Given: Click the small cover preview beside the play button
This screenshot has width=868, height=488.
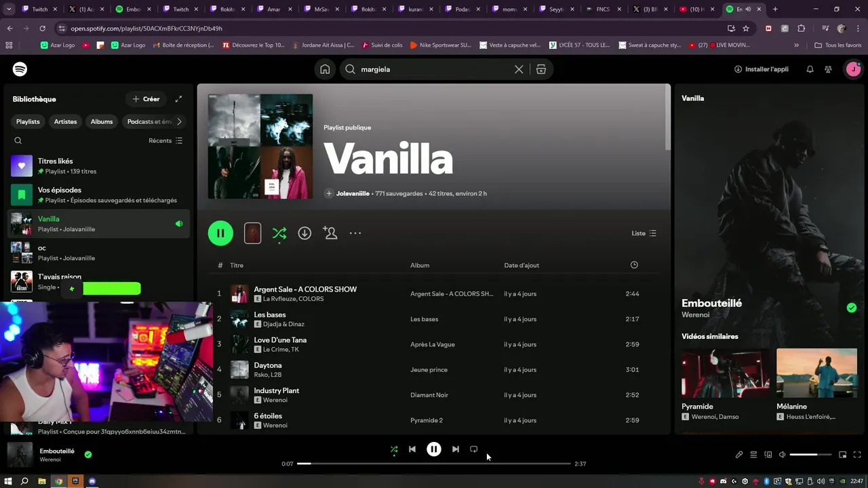Looking at the screenshot, I should [x=252, y=233].
